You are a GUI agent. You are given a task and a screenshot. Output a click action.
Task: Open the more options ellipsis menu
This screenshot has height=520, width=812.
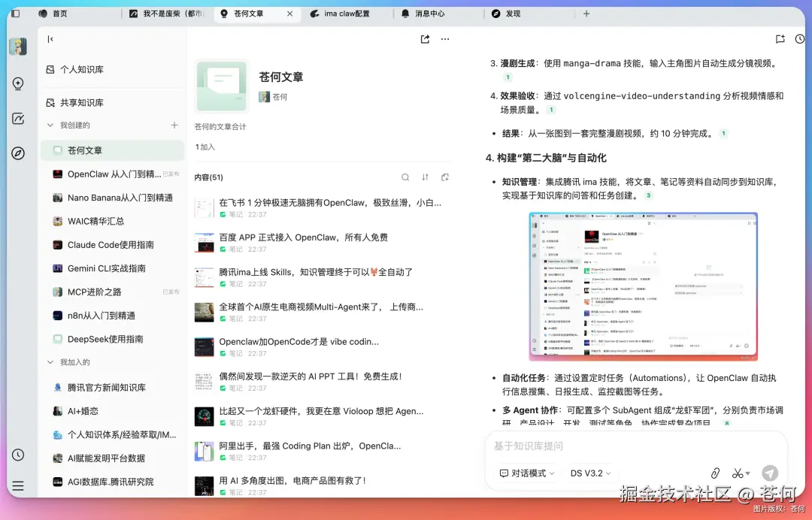[444, 39]
